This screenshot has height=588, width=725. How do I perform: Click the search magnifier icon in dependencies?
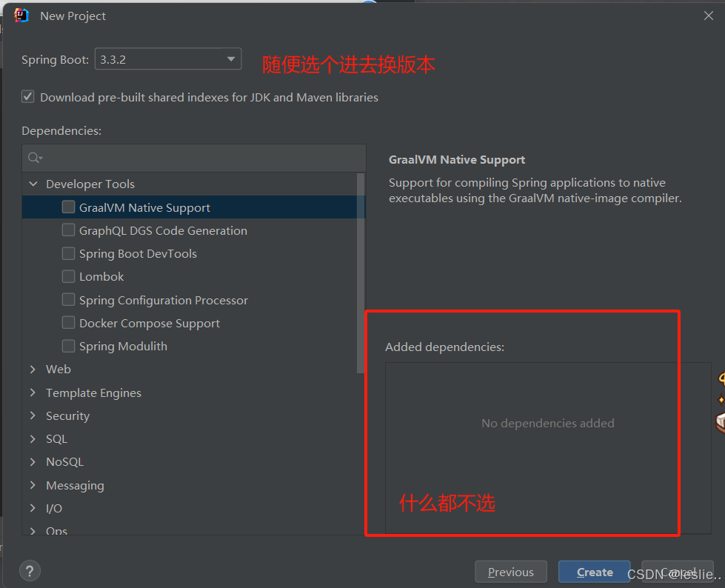[x=35, y=158]
